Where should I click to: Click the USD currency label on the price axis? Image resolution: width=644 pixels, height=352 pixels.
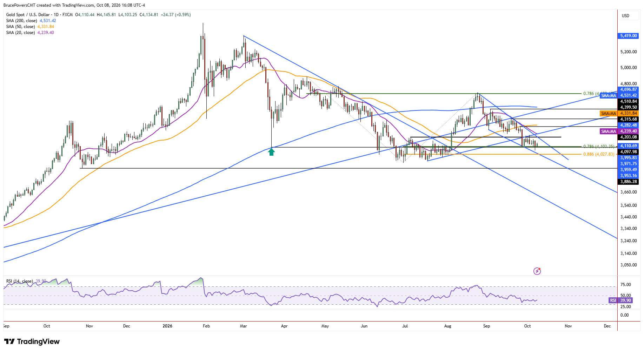[625, 16]
